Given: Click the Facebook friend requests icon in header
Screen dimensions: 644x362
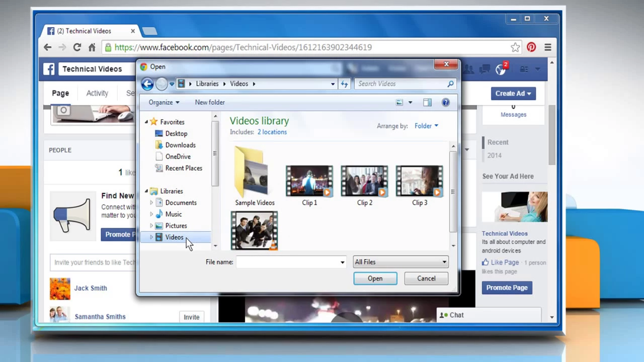Looking at the screenshot, I should click(468, 69).
